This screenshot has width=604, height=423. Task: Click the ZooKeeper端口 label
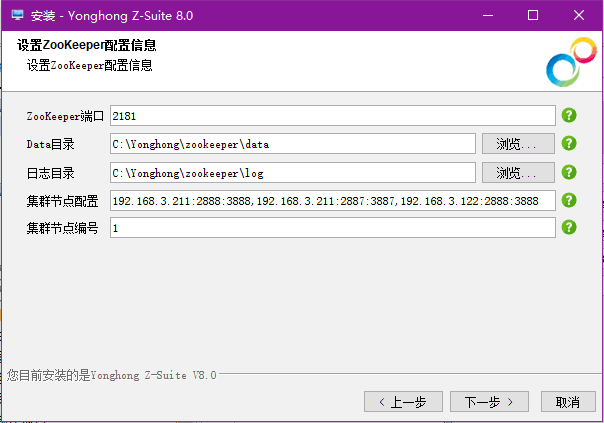pos(65,116)
